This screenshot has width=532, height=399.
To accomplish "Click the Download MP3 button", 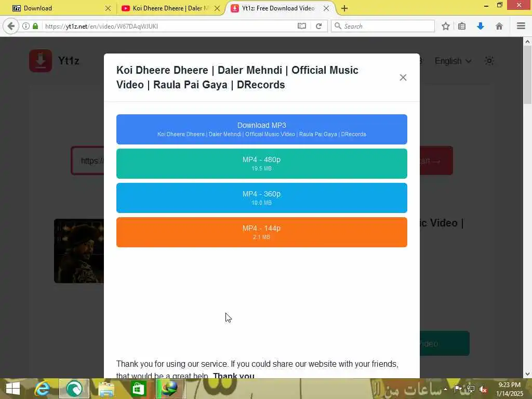I will pos(262,129).
